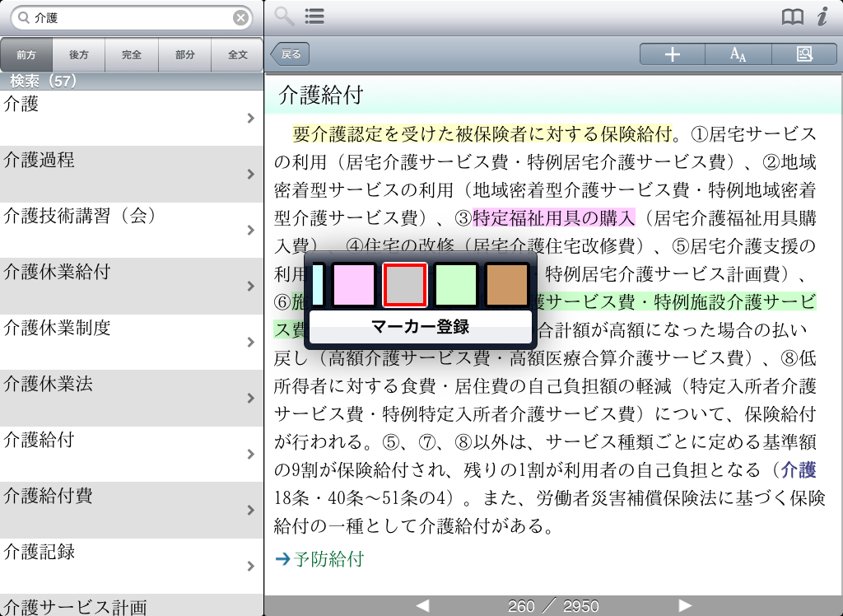Screen dimensions: 843x616
Task: Go to the previous page arrow
Action: tap(422, 606)
